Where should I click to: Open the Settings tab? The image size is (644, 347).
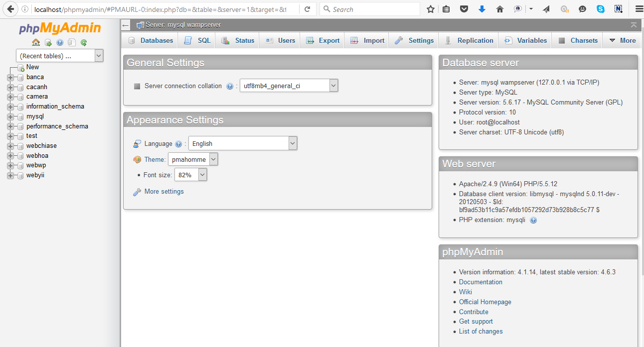414,40
